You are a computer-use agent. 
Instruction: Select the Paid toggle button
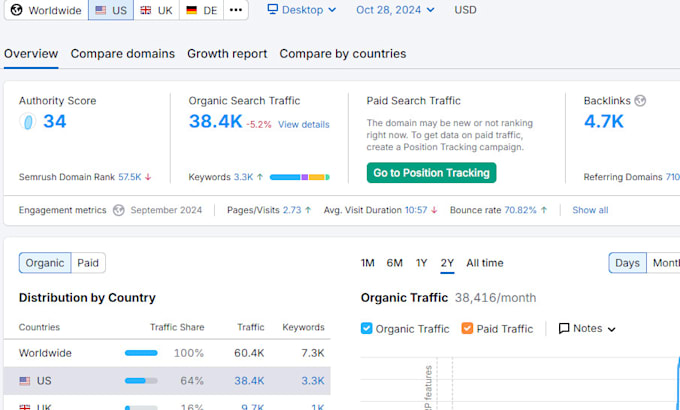(x=88, y=263)
